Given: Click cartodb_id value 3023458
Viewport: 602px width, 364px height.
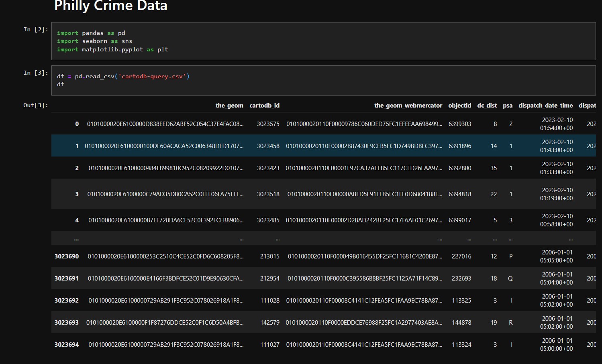Looking at the screenshot, I should (x=268, y=146).
